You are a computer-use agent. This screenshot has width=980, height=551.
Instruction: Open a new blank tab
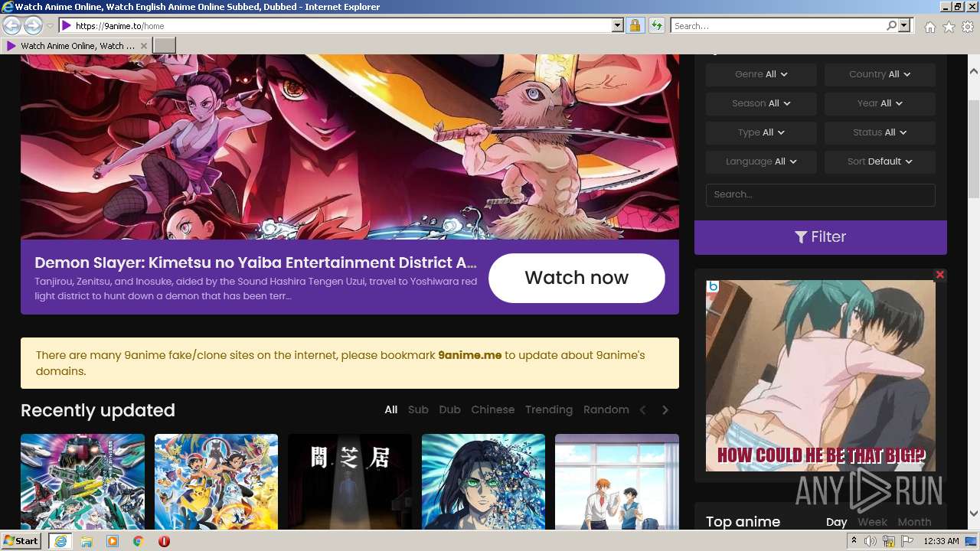165,46
